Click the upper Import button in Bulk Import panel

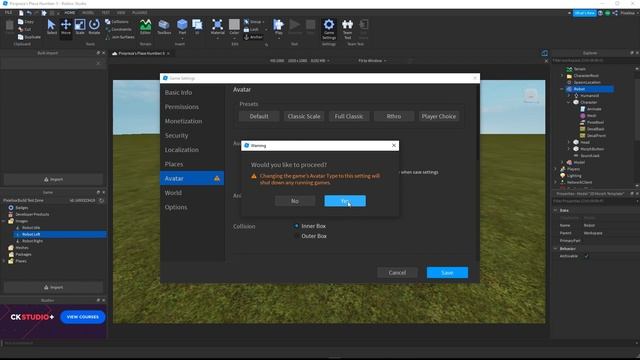click(x=53, y=180)
